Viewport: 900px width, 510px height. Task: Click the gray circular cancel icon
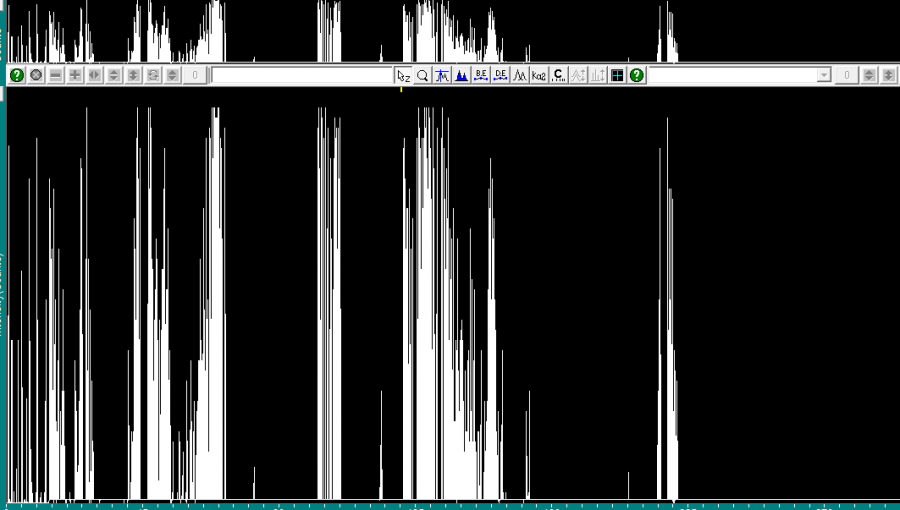pyautogui.click(x=36, y=75)
